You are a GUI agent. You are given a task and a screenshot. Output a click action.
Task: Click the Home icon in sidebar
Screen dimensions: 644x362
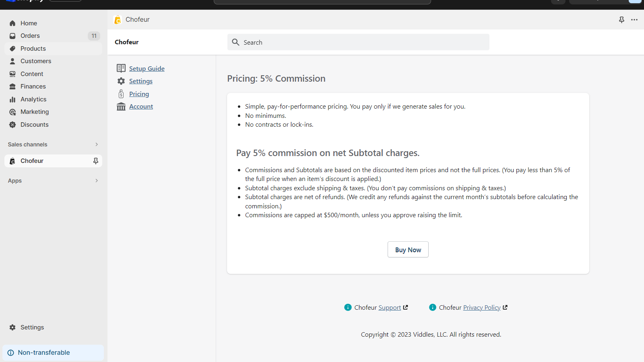tap(12, 23)
